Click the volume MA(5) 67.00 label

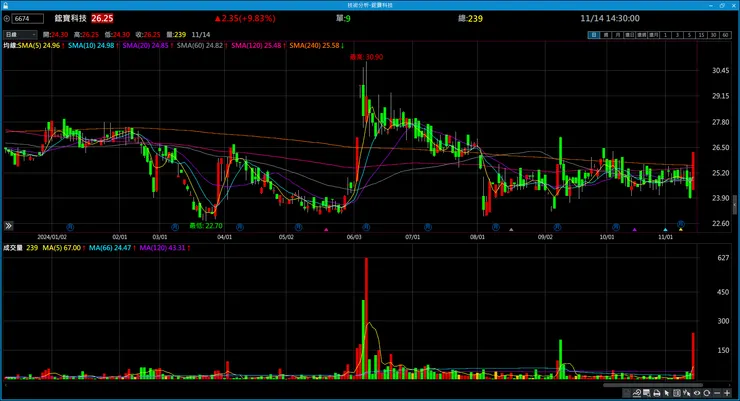[x=61, y=248]
